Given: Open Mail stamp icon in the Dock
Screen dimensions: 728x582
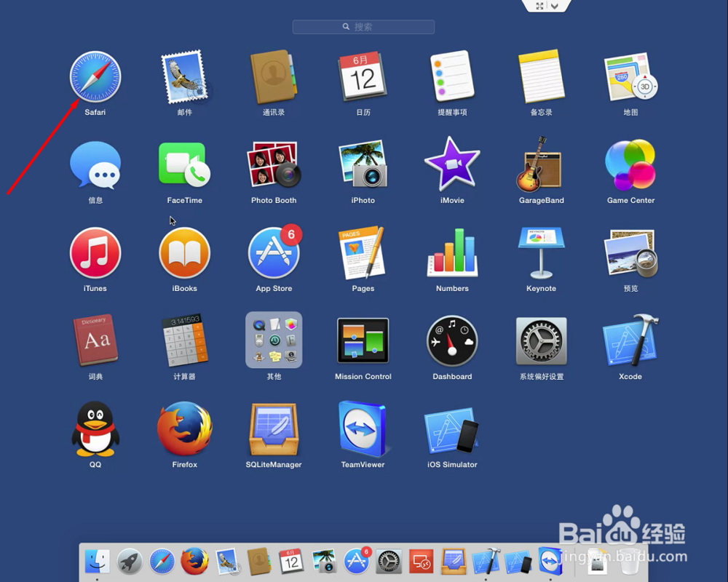Looking at the screenshot, I should point(227,561).
